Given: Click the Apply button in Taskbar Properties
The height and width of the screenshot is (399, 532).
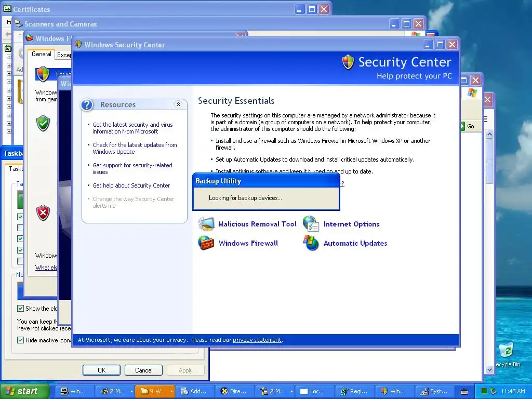Looking at the screenshot, I should [x=185, y=370].
